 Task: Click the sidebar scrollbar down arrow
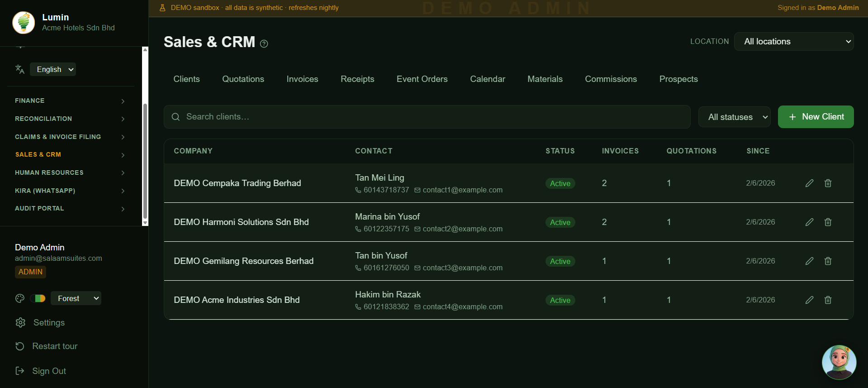(145, 223)
